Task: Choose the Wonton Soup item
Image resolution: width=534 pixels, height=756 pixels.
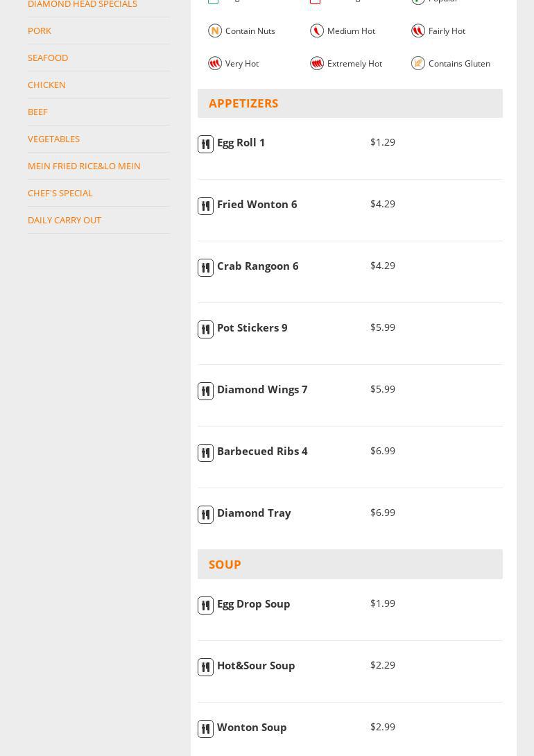Action: point(252,728)
